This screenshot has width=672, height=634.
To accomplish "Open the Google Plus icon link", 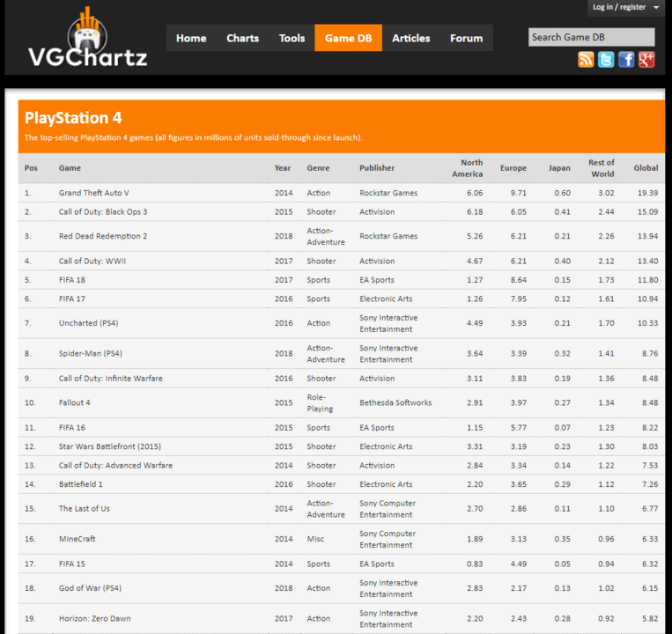I will 646,60.
